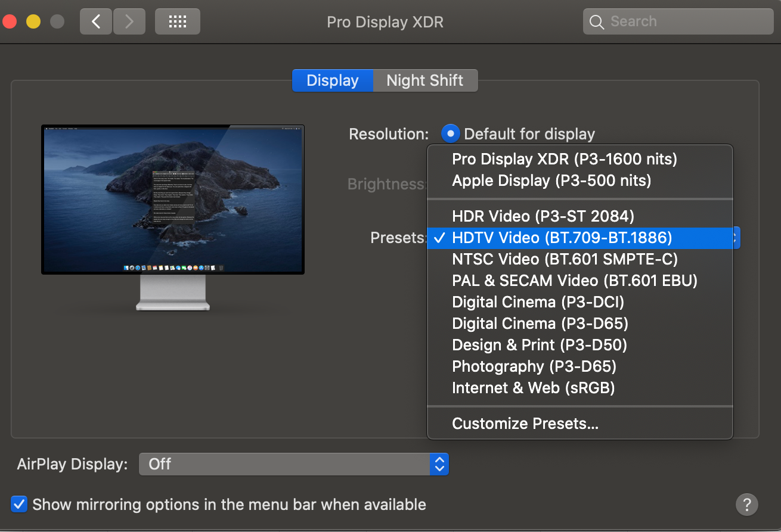Switch to the Night Shift tab
Image resolution: width=781 pixels, height=532 pixels.
pos(425,80)
